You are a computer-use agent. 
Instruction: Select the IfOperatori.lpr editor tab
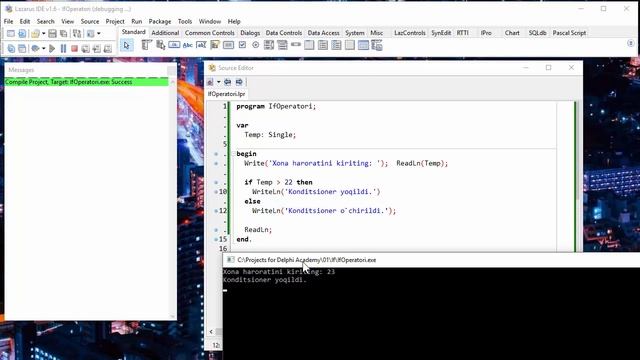coord(227,94)
